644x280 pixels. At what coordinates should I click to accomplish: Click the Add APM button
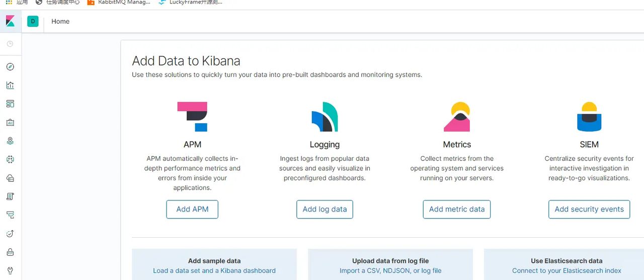coord(192,209)
